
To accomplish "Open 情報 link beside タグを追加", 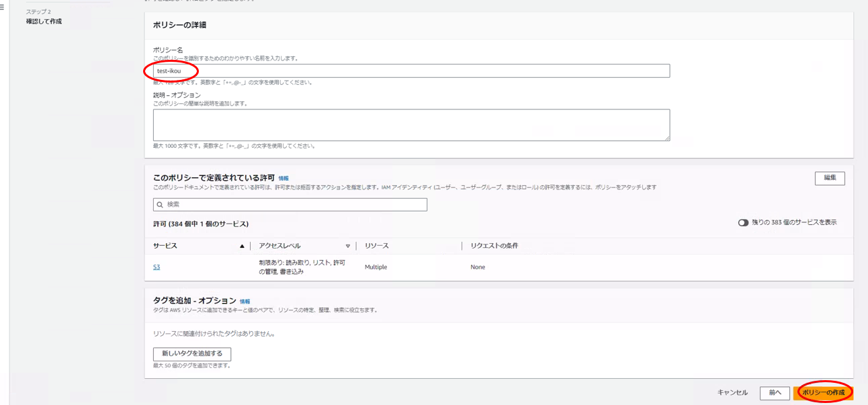I will (x=245, y=302).
